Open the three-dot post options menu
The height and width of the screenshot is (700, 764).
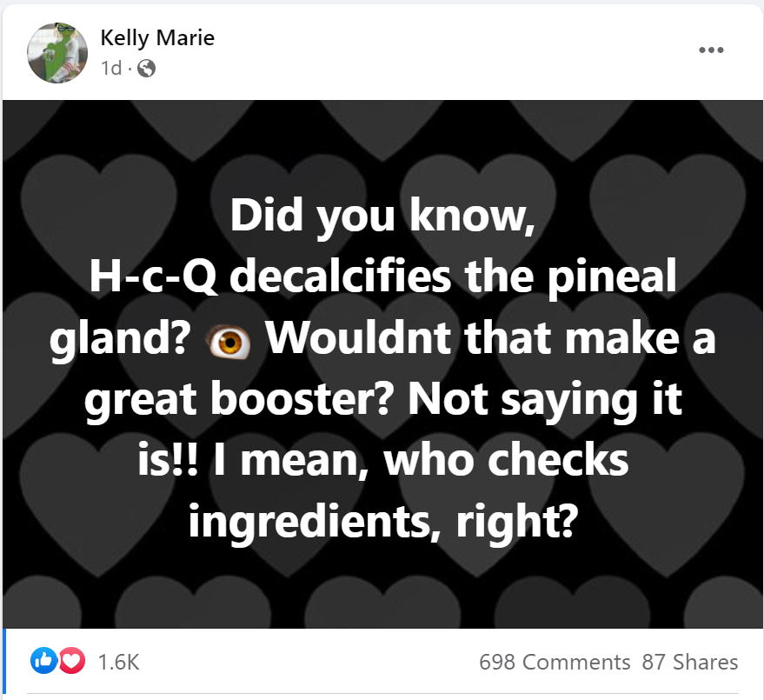tap(710, 50)
